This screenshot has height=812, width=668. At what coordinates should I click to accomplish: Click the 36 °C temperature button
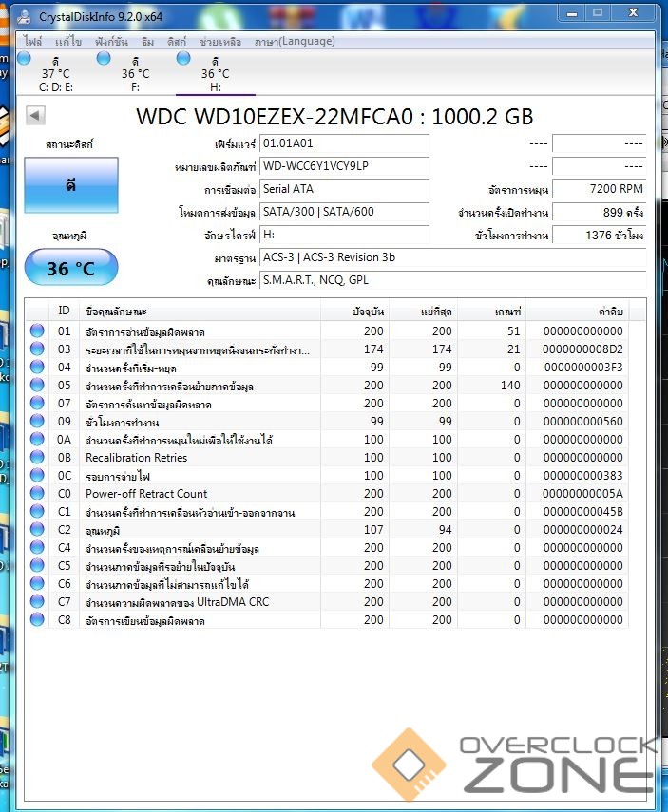click(x=71, y=267)
